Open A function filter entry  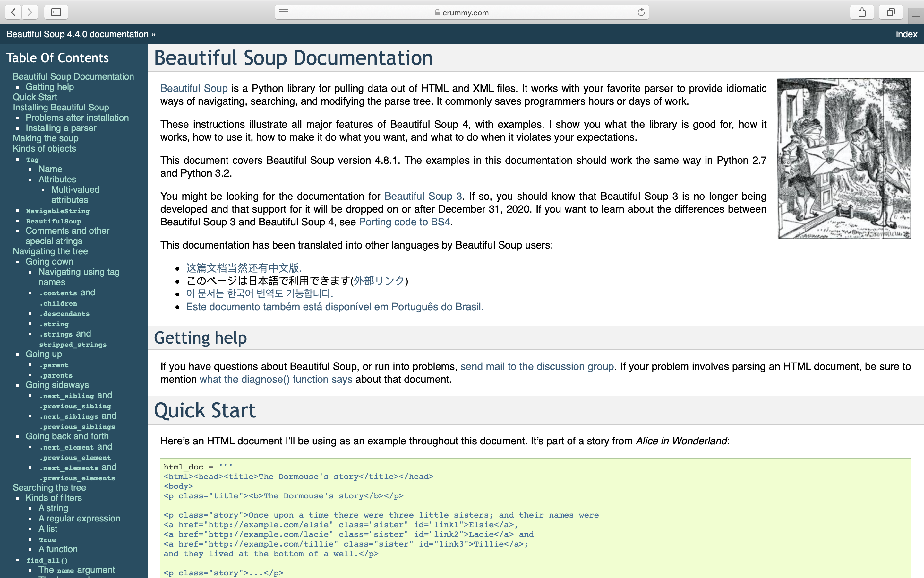58,549
